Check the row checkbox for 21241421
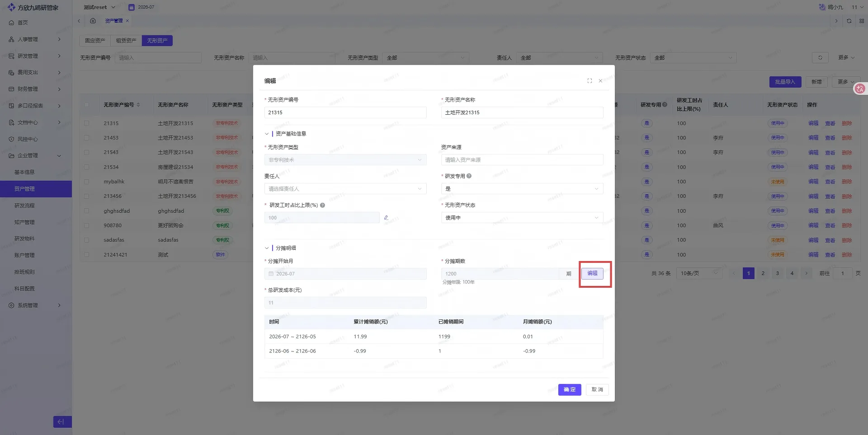 tap(86, 255)
